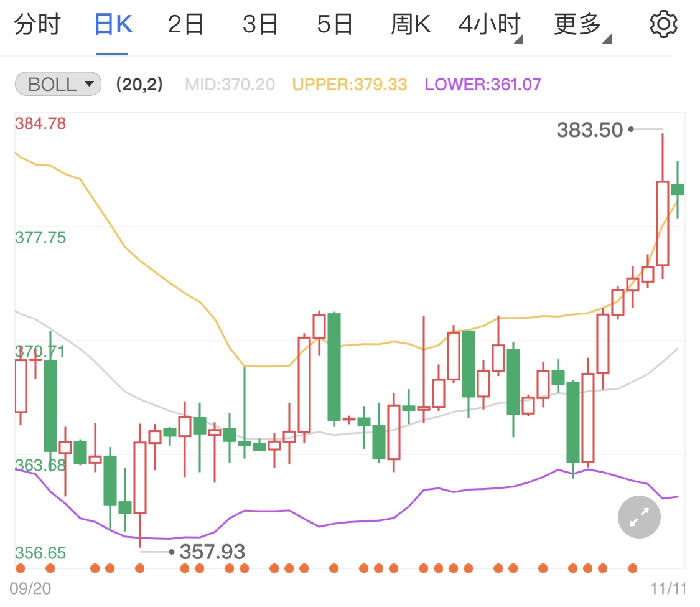Click the UPPER:379.33 value
Image resolution: width=700 pixels, height=607 pixels.
pos(350,85)
